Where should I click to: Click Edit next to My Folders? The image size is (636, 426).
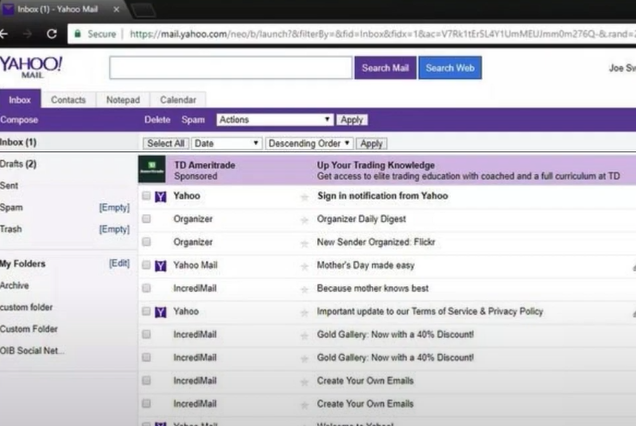click(119, 263)
